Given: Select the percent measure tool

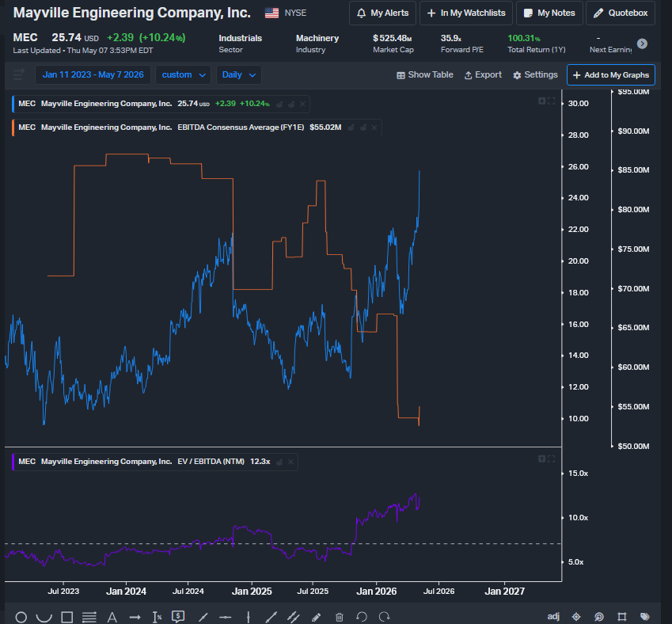Looking at the screenshot, I should click(158, 617).
